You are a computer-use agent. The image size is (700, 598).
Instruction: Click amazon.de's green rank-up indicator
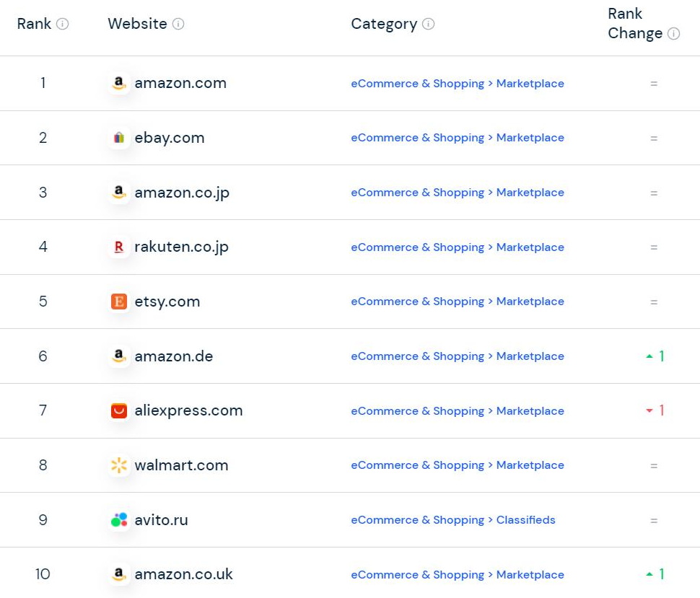coord(655,356)
